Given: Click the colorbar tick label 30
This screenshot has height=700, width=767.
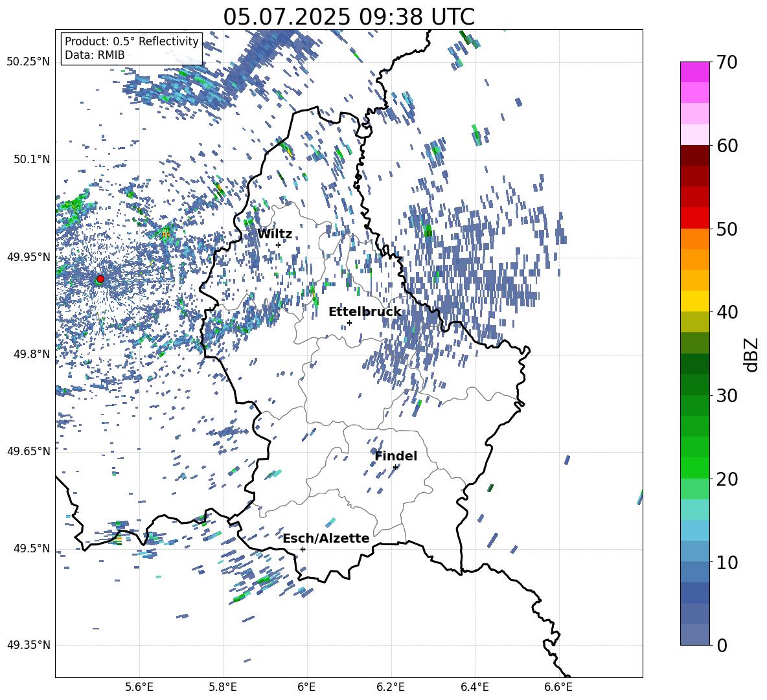Looking at the screenshot, I should [727, 396].
